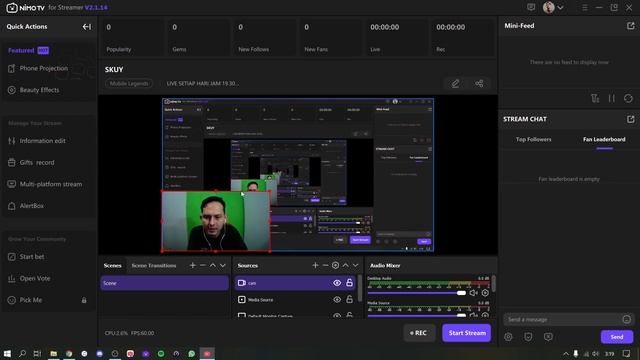
Task: Pause the Mini-Feed
Action: (x=611, y=98)
